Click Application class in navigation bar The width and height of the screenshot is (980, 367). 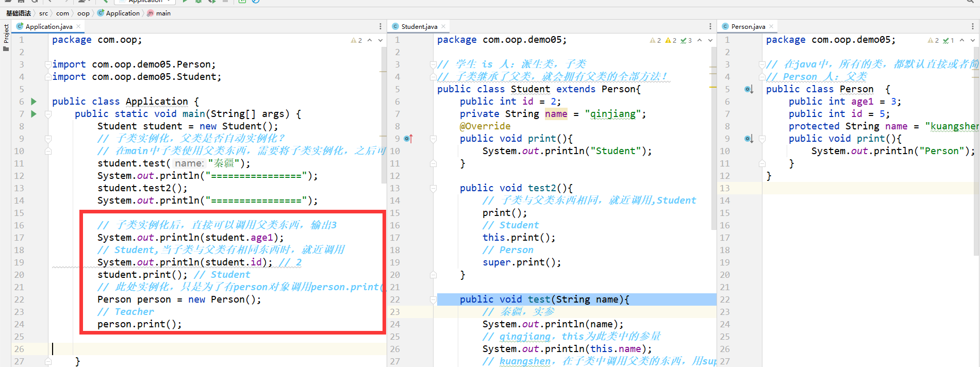click(x=119, y=13)
